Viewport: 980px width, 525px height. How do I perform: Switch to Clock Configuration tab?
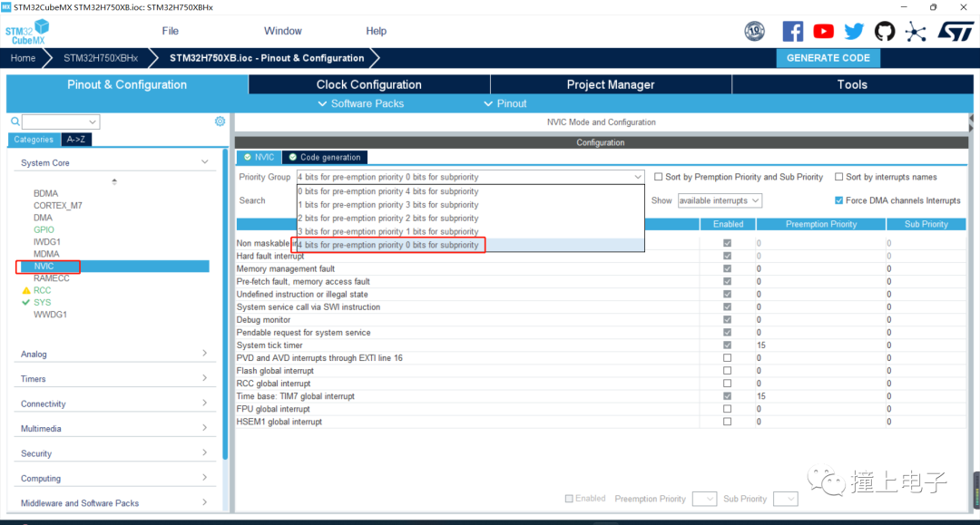368,84
